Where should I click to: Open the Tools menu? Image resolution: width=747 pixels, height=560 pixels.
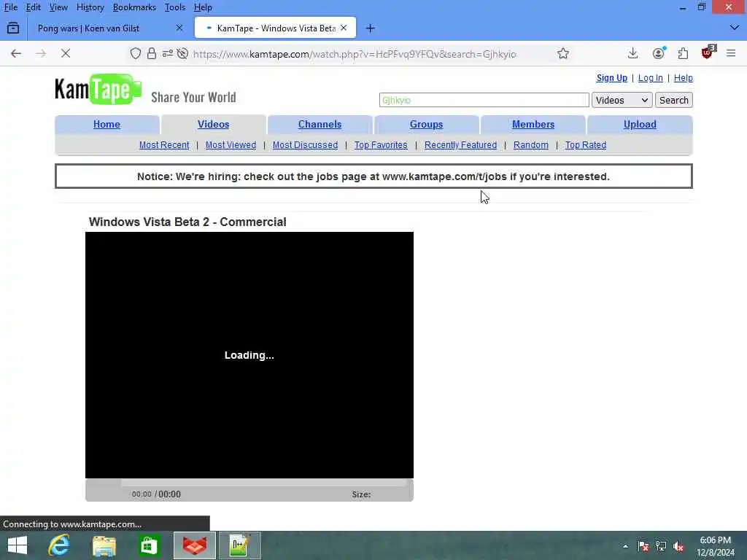pos(174,7)
